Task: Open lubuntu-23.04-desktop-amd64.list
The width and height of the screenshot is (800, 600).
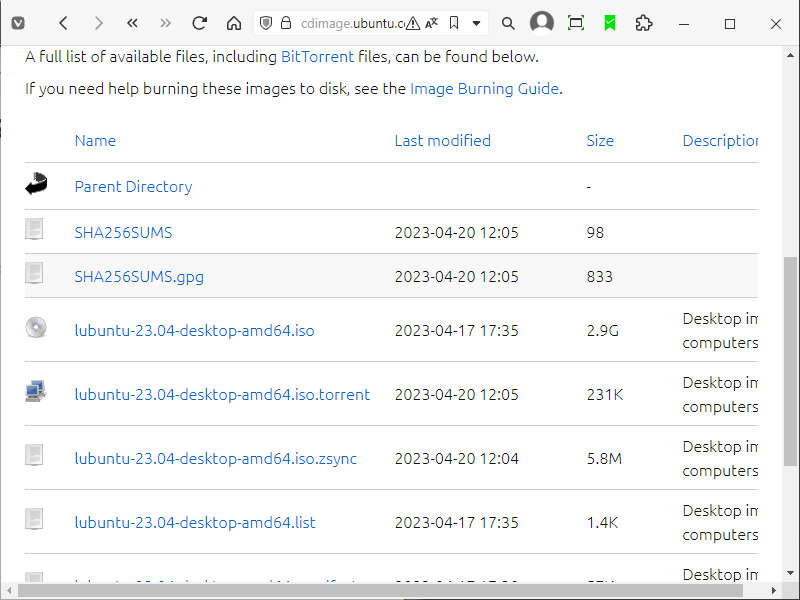Action: point(195,522)
